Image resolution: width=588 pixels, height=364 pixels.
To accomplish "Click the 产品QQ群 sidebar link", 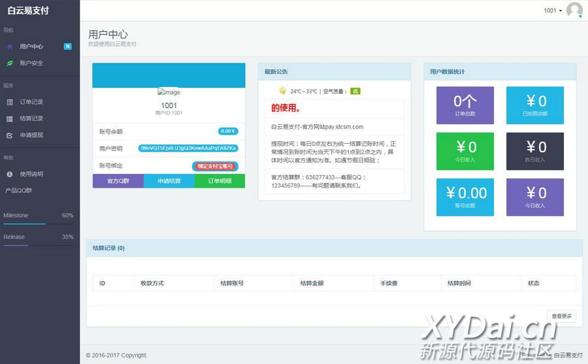I will pos(18,190).
